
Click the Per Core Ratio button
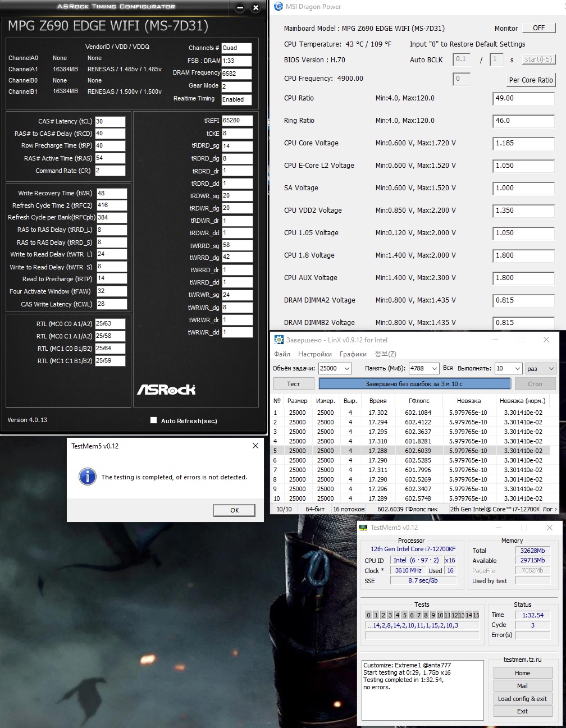point(531,80)
